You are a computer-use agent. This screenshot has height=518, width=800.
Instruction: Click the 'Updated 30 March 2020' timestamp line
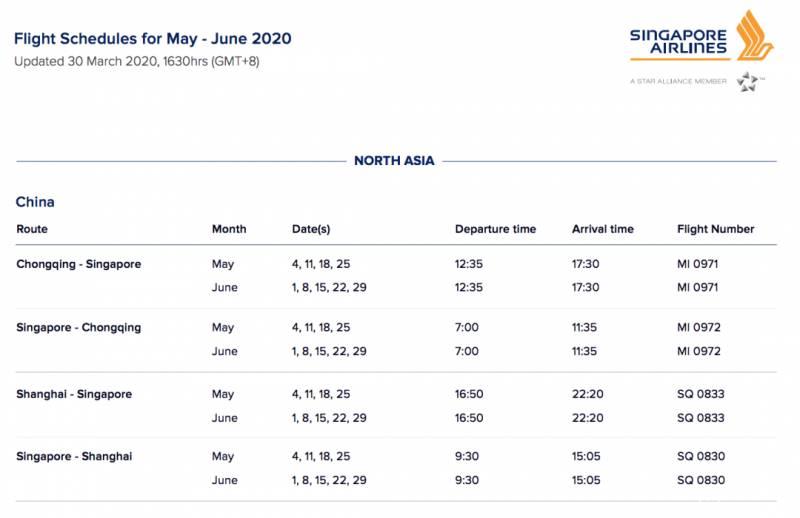click(x=136, y=61)
